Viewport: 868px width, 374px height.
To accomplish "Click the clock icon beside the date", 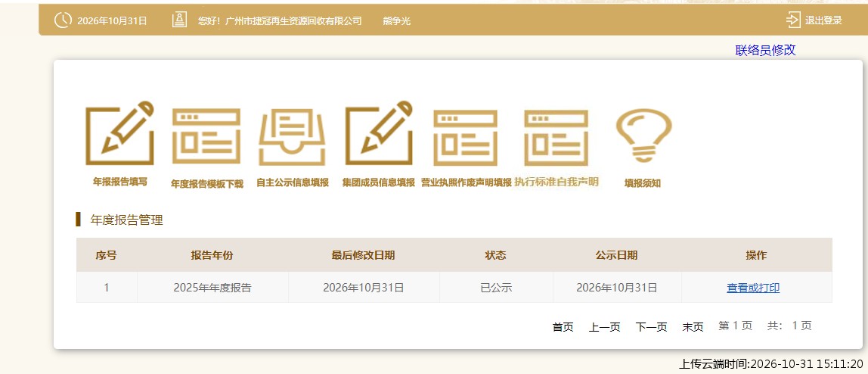I will coord(63,20).
